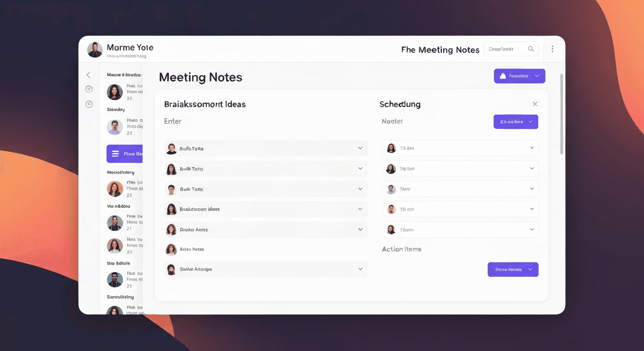Select the Schedulng panel title

(x=400, y=104)
